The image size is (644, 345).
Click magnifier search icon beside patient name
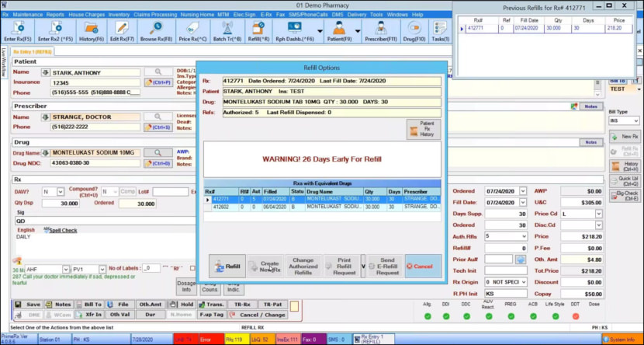[x=158, y=72]
